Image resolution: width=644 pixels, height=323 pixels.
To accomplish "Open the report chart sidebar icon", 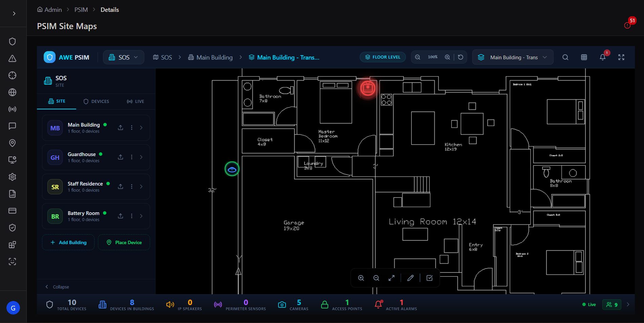I will (x=13, y=194).
